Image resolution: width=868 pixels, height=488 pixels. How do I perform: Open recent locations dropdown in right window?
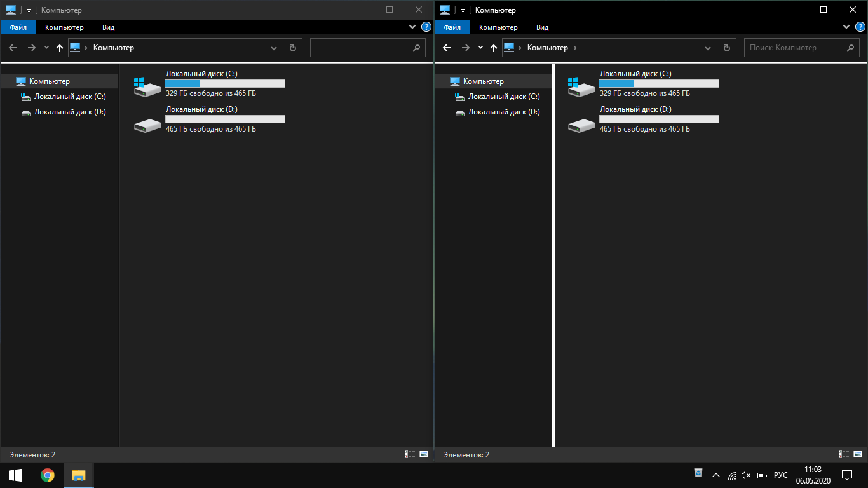pyautogui.click(x=480, y=48)
